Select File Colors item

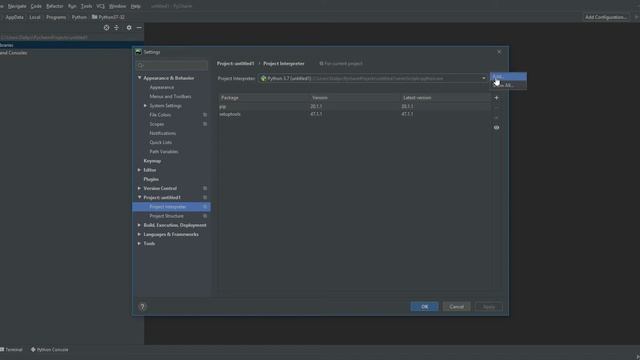(x=160, y=115)
